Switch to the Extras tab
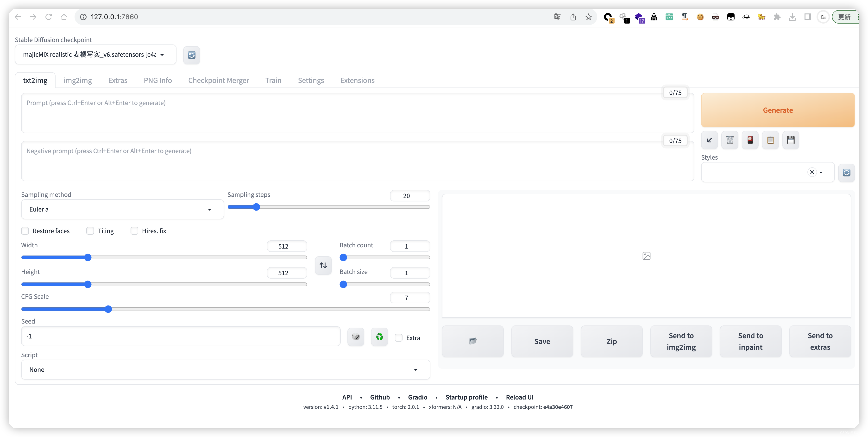Image resolution: width=868 pixels, height=437 pixels. 118,80
